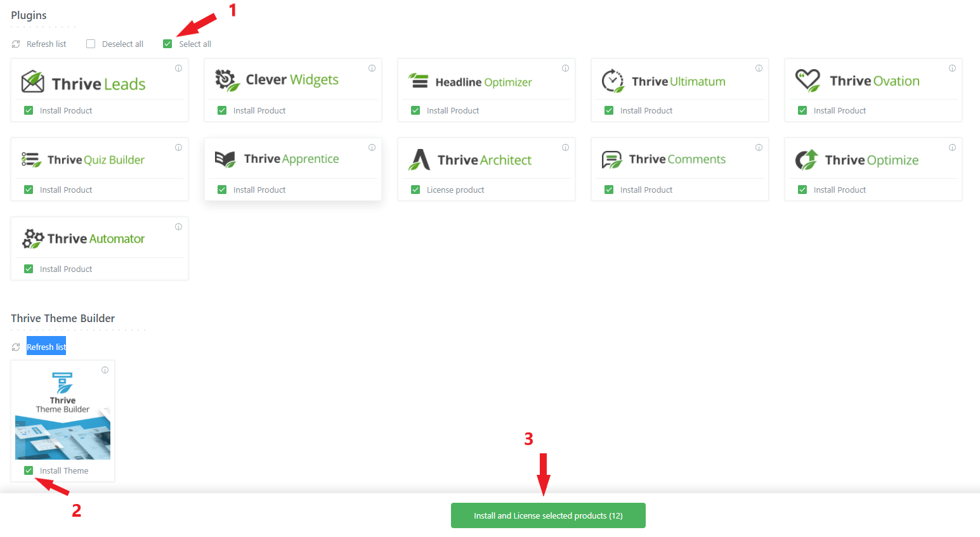Click the Thrive Quiz Builder logo
Image resolution: width=980 pixels, height=537 pixels.
(83, 160)
